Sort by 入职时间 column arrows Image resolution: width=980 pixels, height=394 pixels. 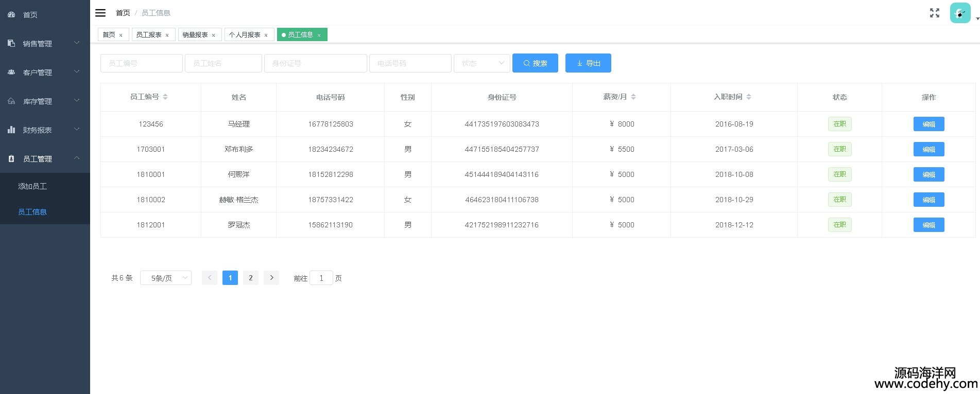point(749,97)
